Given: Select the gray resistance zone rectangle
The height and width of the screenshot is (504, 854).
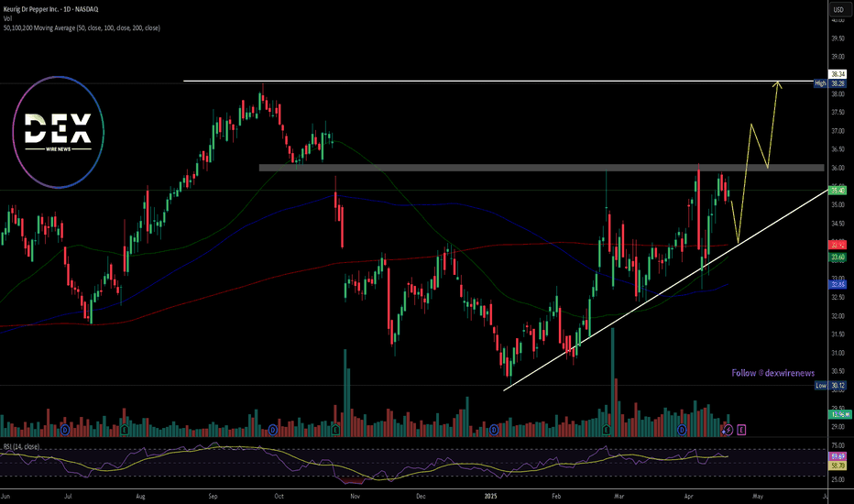Looking at the screenshot, I should click(x=542, y=168).
